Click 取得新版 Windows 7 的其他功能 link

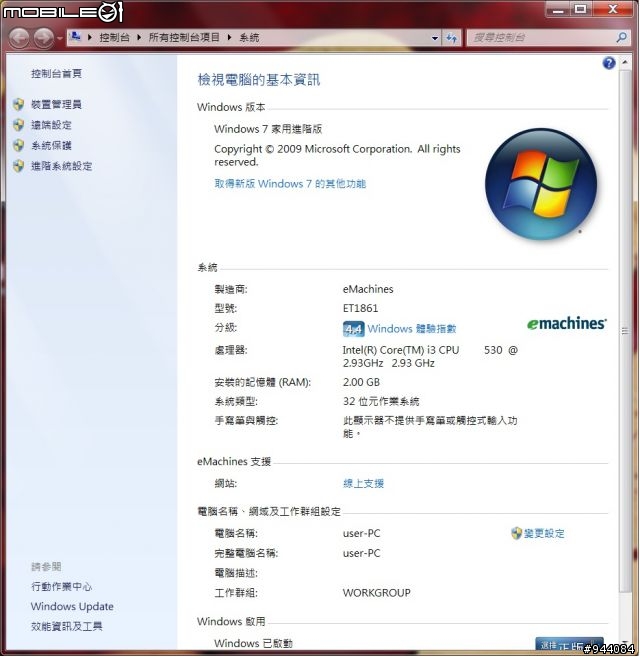pos(290,184)
